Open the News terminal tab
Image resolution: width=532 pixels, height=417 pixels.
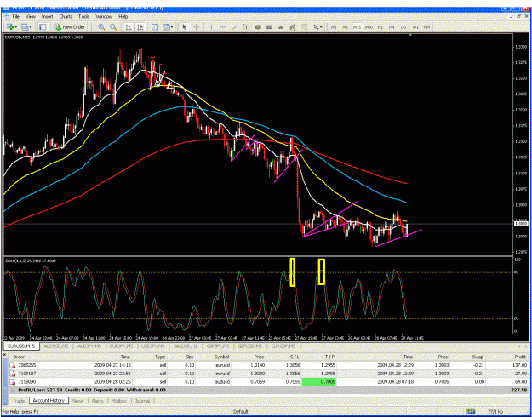pos(78,401)
